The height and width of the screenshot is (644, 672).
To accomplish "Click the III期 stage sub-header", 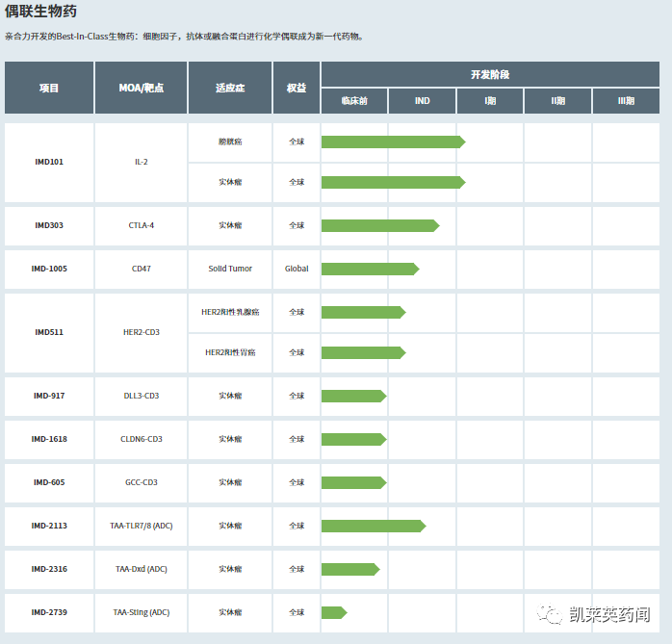I will click(x=626, y=101).
